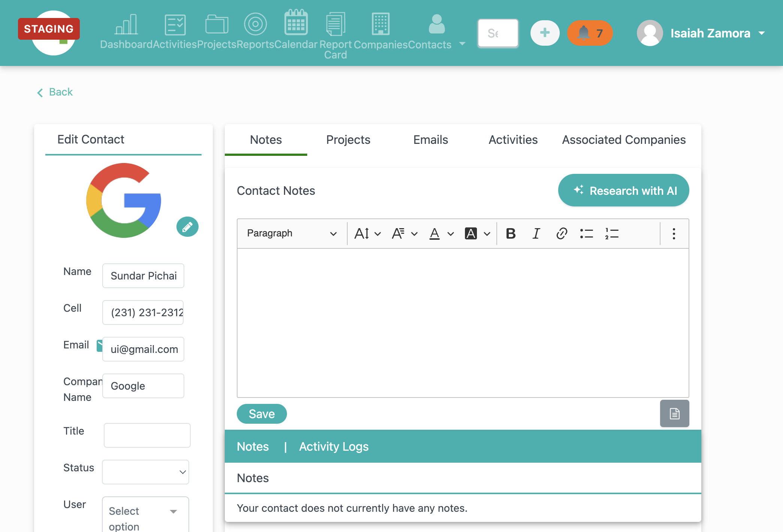Insert a numbered list

pos(612,233)
